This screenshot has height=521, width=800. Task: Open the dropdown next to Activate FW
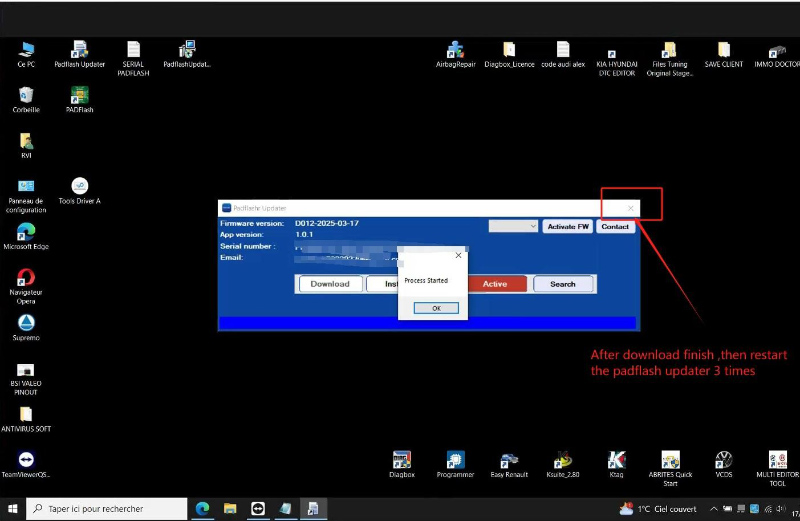pyautogui.click(x=514, y=227)
